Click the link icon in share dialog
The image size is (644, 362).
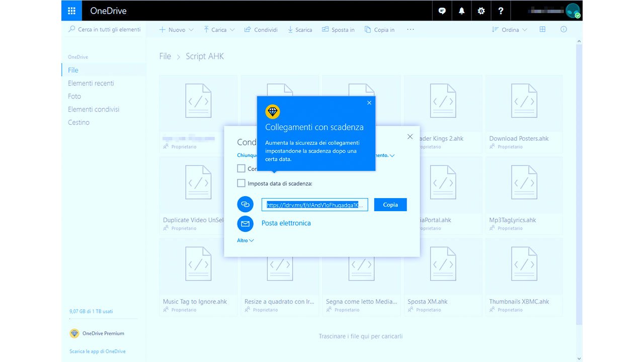point(245,205)
